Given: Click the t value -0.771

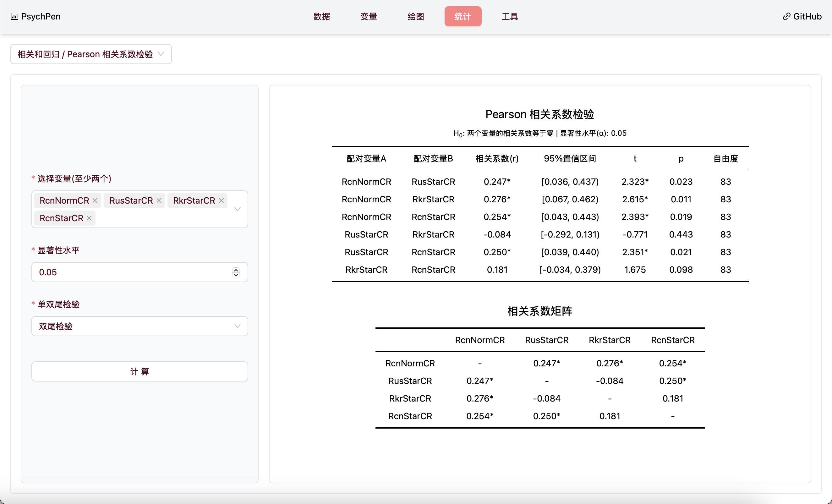Looking at the screenshot, I should tap(635, 234).
